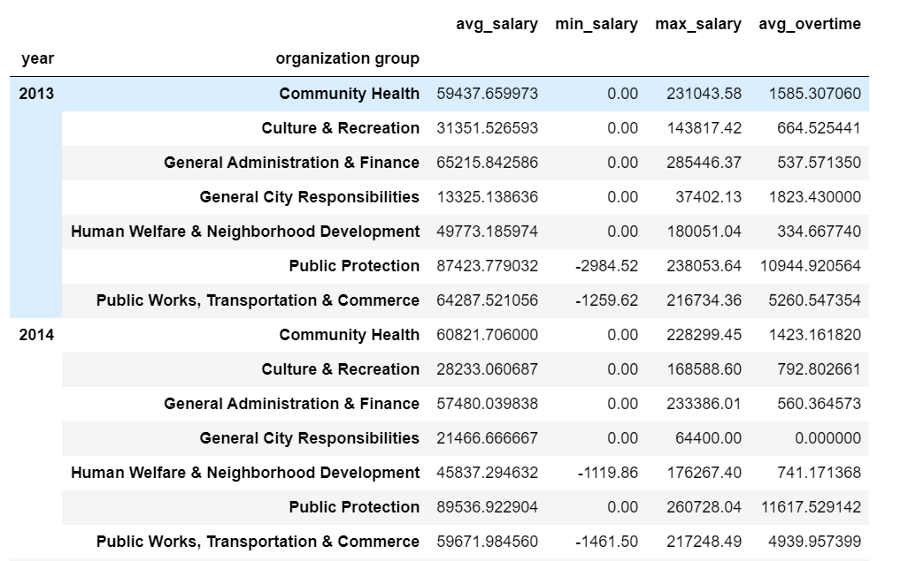Click avg_overtime value 1423.161820

pyautogui.click(x=814, y=335)
